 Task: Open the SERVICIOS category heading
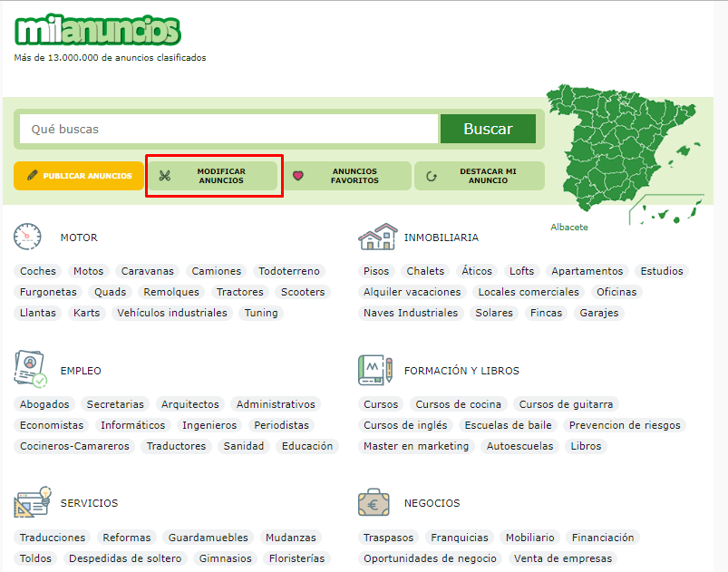click(89, 503)
